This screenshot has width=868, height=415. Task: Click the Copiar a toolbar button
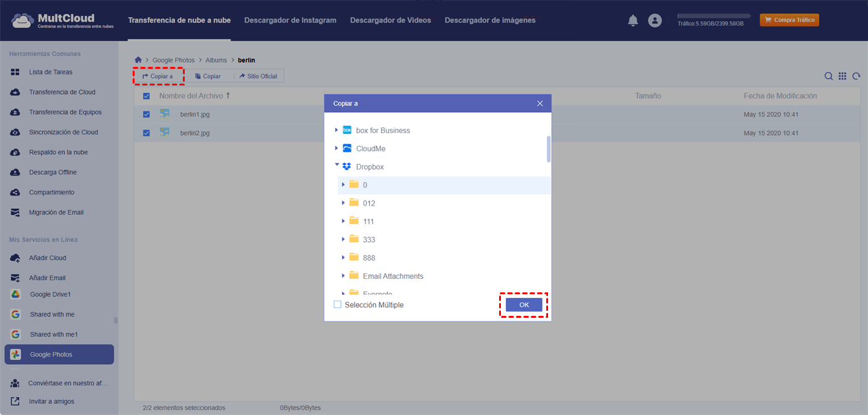[158, 76]
